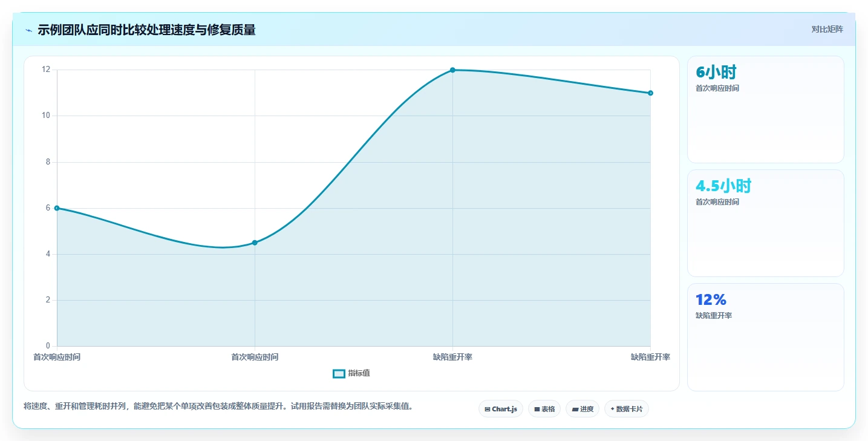Select the 表格 chip
Viewport: 868px width, 441px height.
tap(544, 409)
